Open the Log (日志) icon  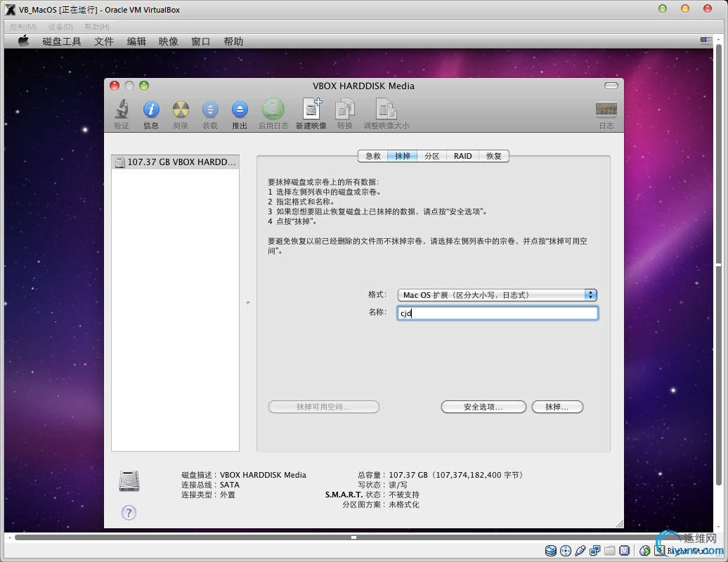coord(606,110)
